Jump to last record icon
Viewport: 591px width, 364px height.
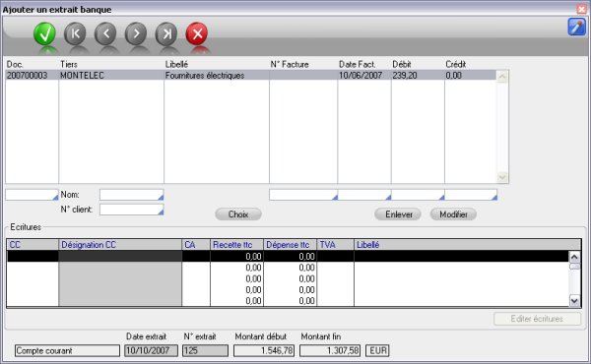[166, 33]
